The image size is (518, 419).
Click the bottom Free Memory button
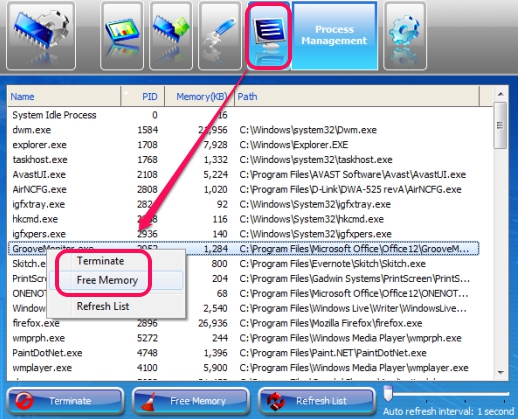[x=191, y=401]
